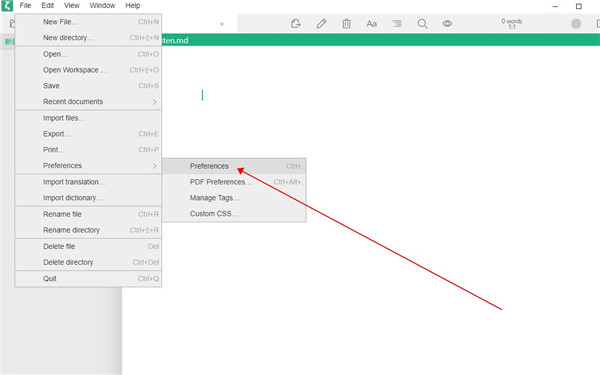The height and width of the screenshot is (375, 600).
Task: Select Import translation... entry
Action: point(88,182)
